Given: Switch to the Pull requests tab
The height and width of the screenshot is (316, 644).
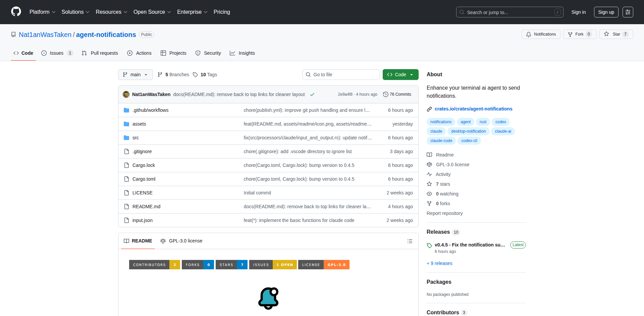Looking at the screenshot, I should coord(100,53).
